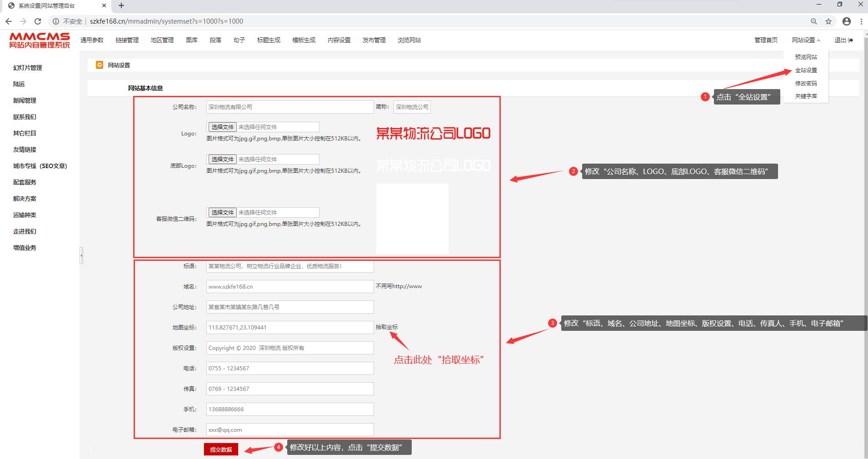Click 提交数据 submit button
The height and width of the screenshot is (459, 868).
(221, 449)
